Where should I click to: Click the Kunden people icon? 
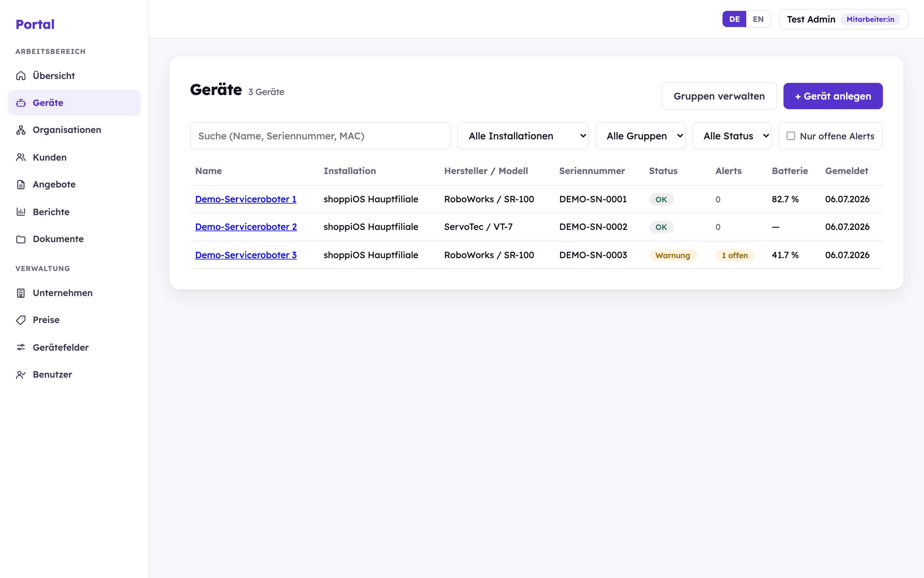point(21,157)
